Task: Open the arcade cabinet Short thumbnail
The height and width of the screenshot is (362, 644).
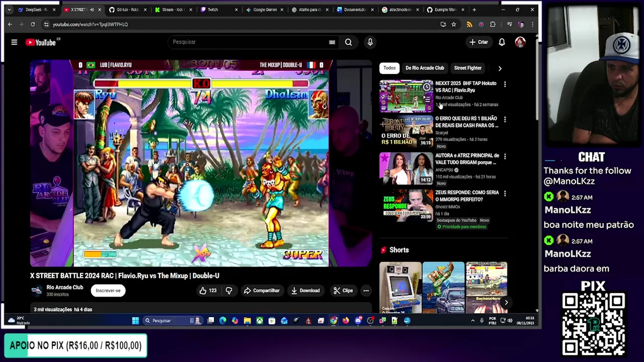Action: 400,287
